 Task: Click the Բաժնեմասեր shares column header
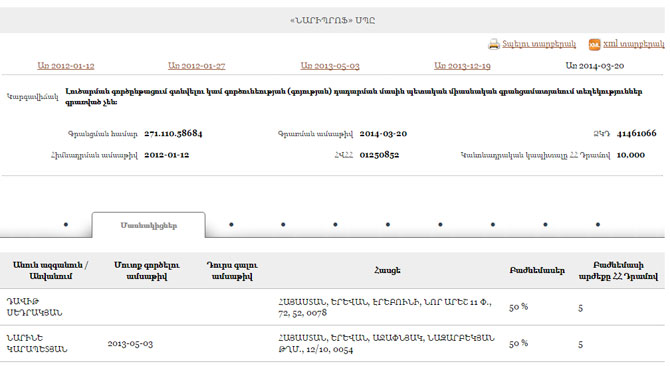coord(537,270)
